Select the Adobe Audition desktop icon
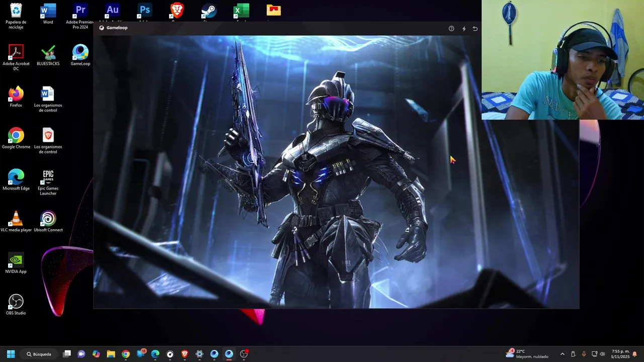 112,12
